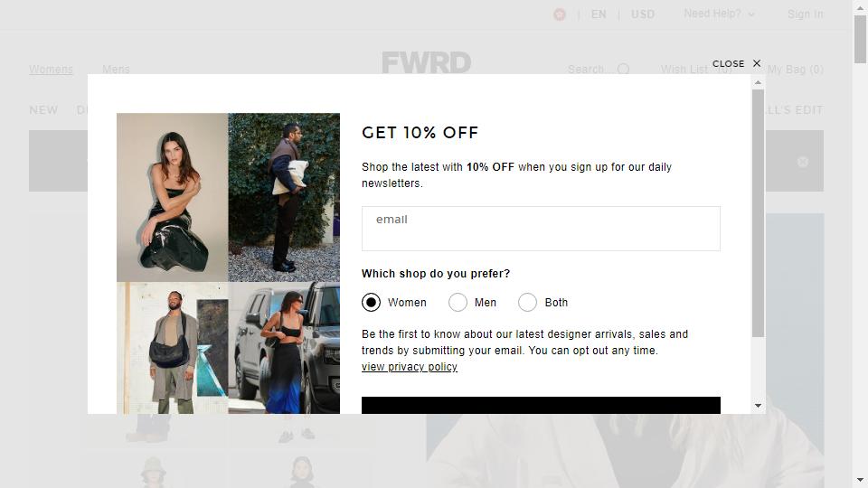Screen dimensions: 868x488
Task: Click the popup vertical scrollbar thumb
Action: pyautogui.click(x=758, y=213)
